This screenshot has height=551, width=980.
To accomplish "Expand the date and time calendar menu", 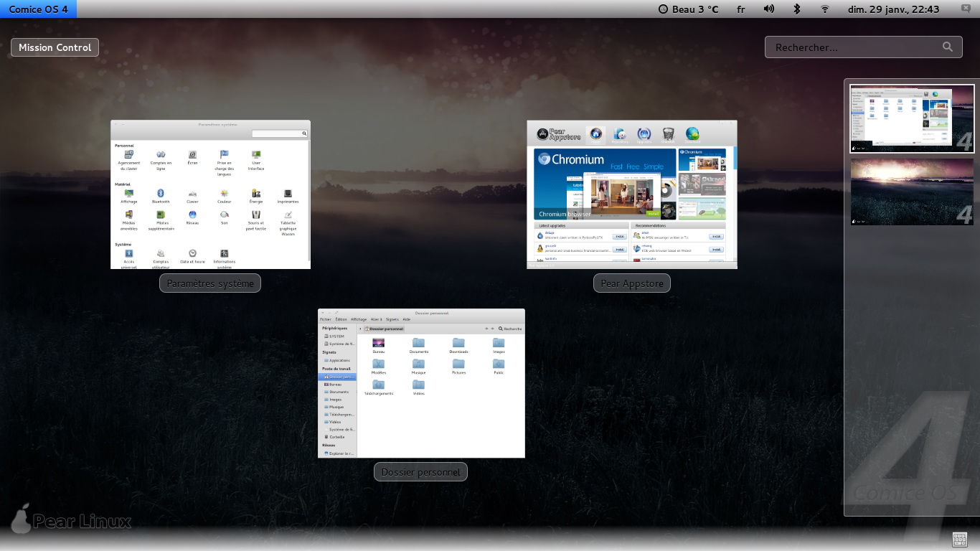I will (x=893, y=9).
